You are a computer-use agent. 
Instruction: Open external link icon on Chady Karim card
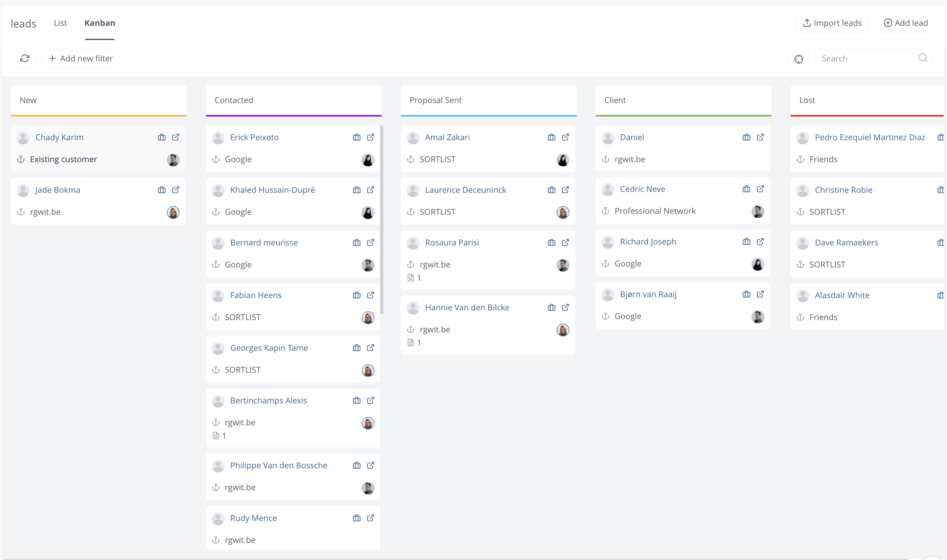[x=176, y=137]
